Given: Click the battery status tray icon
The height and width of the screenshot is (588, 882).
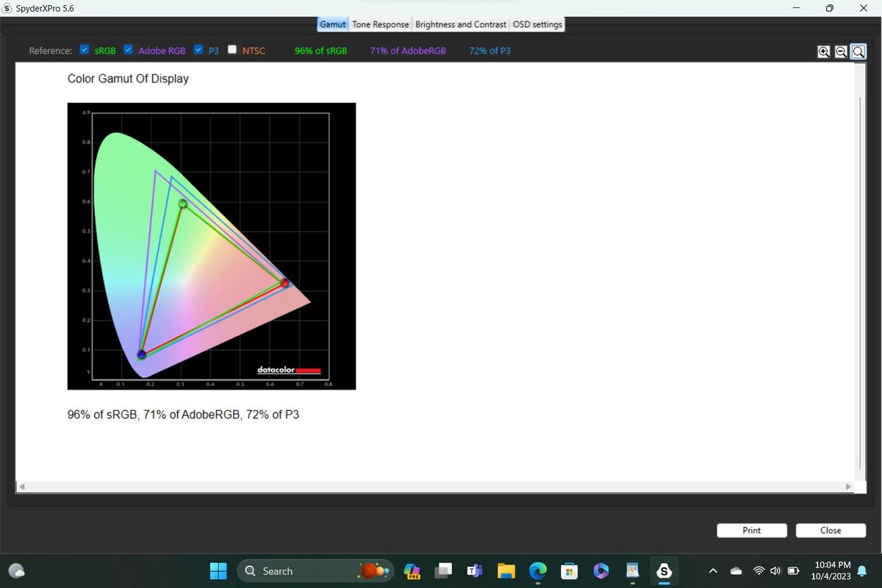Looking at the screenshot, I should pyautogui.click(x=794, y=571).
